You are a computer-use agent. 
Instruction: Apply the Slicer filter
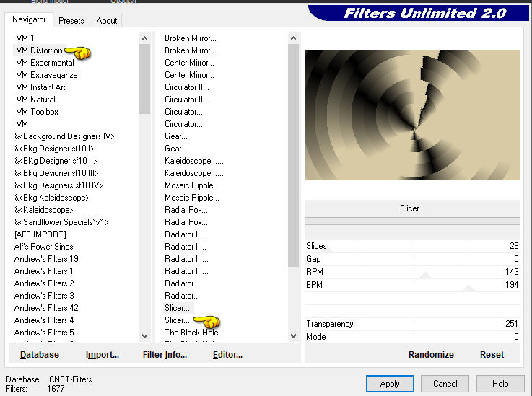(x=390, y=384)
